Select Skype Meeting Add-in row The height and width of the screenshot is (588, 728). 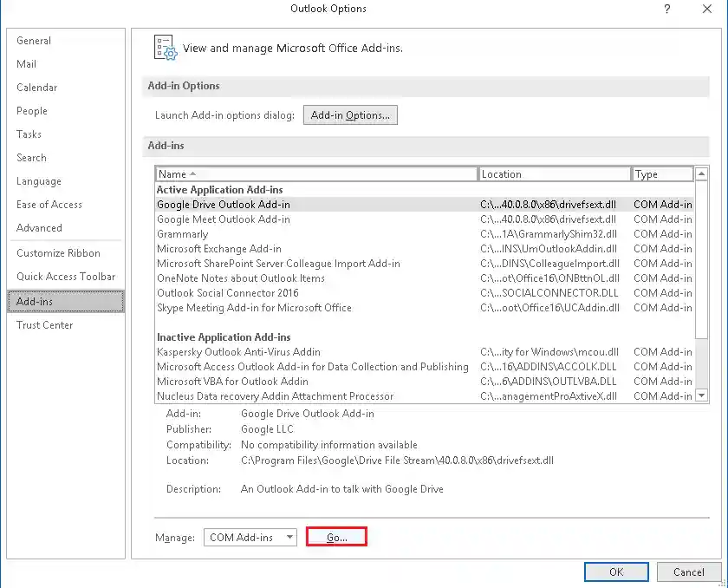425,308
